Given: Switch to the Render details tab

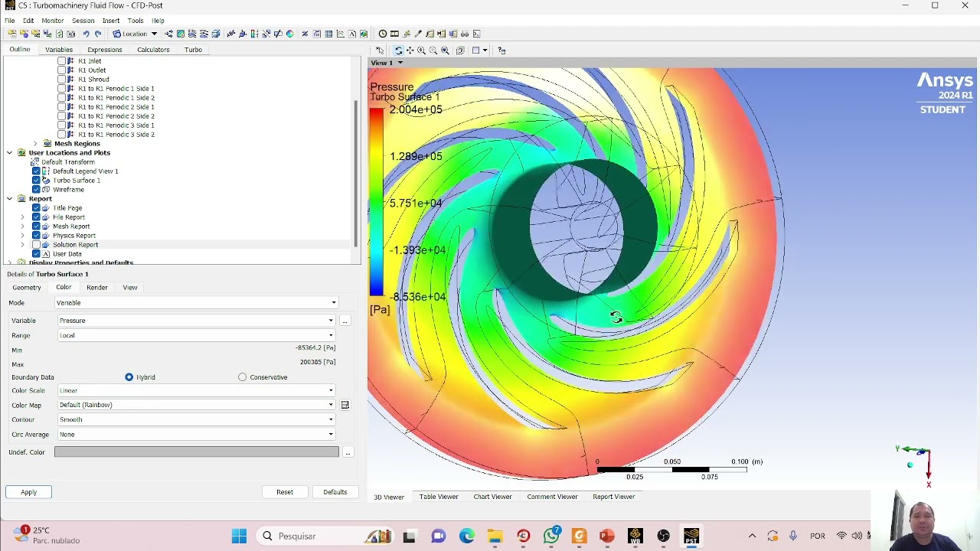Looking at the screenshot, I should (x=97, y=288).
